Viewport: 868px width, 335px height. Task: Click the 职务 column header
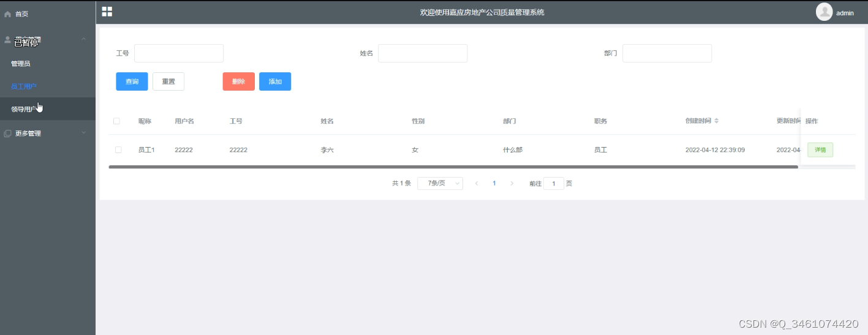[601, 121]
